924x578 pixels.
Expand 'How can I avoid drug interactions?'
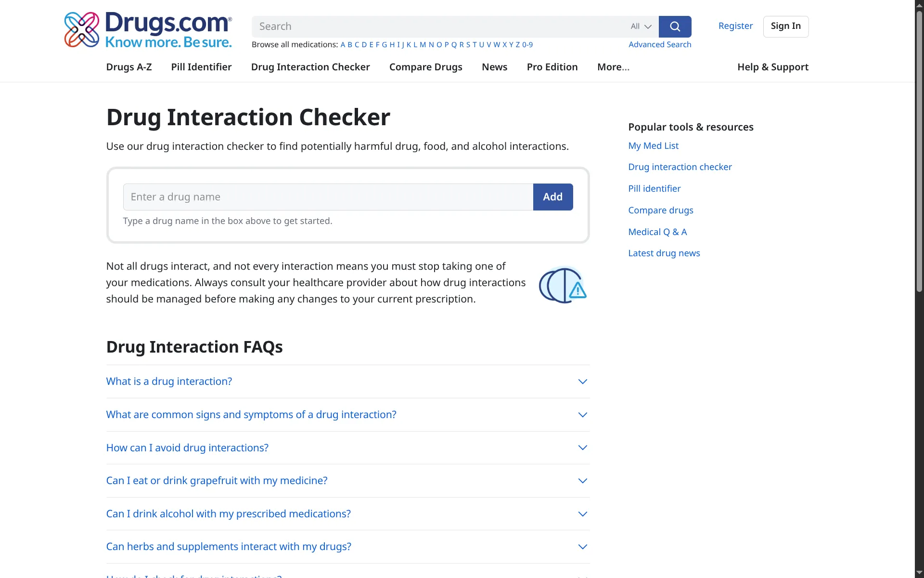coord(187,447)
